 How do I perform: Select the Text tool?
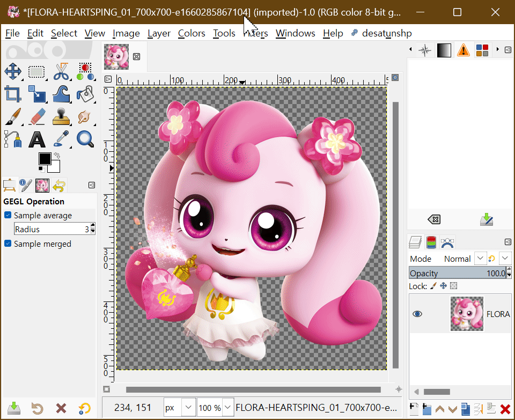tap(36, 139)
